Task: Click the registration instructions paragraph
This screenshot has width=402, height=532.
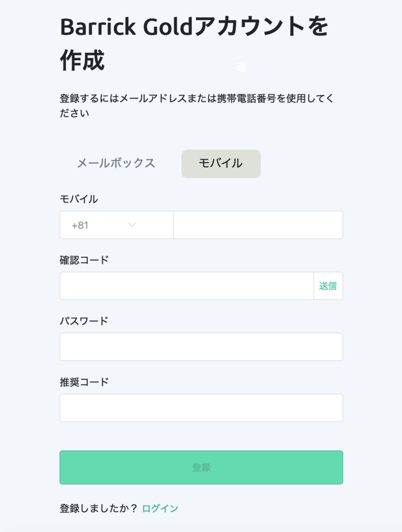Action: point(196,105)
